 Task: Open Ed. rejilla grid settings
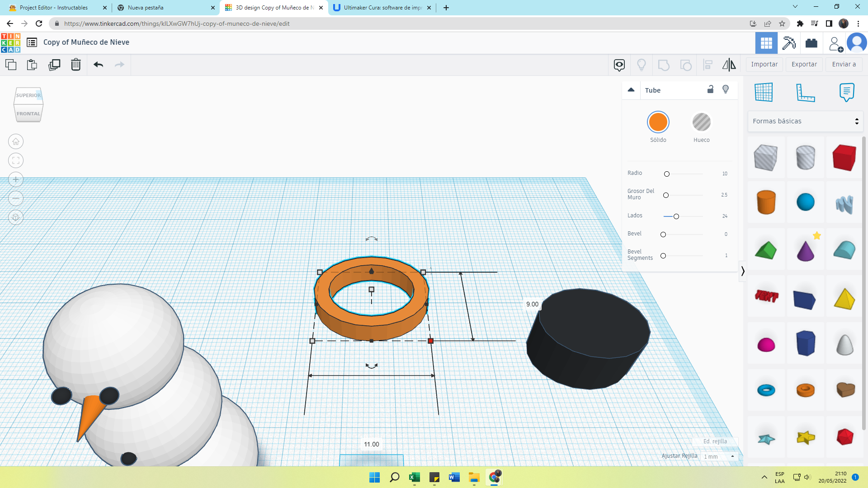(715, 441)
